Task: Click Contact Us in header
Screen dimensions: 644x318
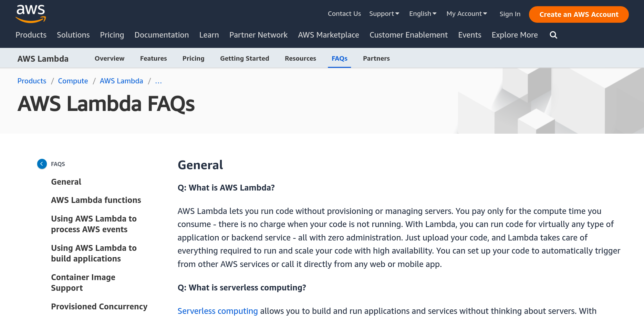Action: 344,14
